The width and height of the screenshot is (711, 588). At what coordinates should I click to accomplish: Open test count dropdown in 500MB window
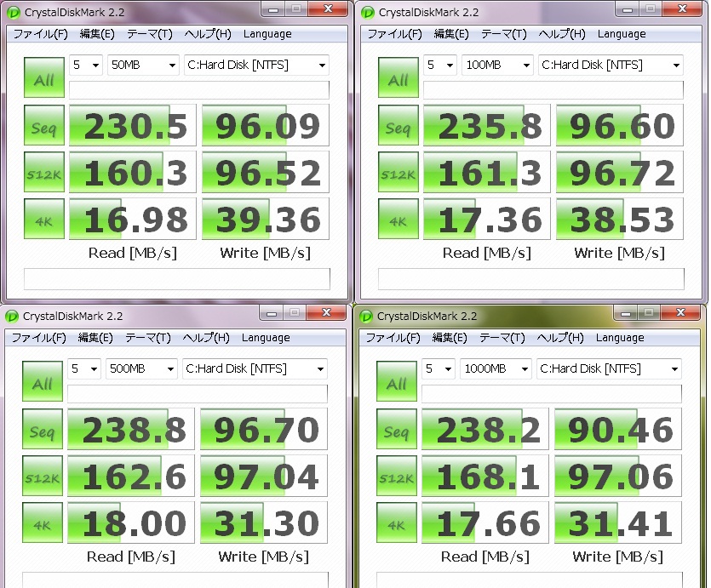coord(84,368)
